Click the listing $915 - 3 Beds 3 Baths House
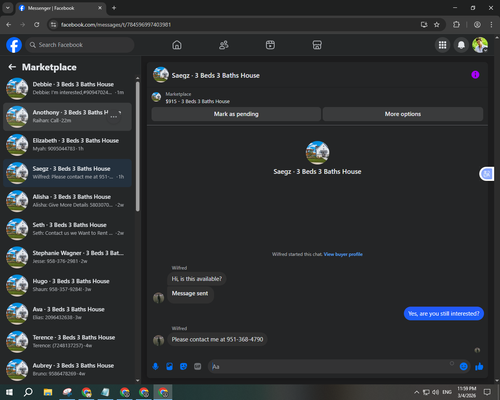This screenshot has height=400, width=500. click(x=198, y=101)
